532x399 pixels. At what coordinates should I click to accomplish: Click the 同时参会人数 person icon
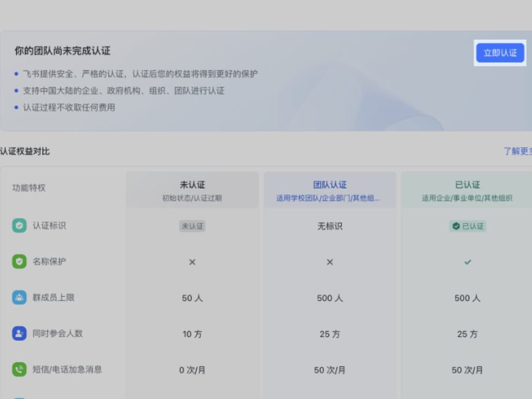point(20,334)
